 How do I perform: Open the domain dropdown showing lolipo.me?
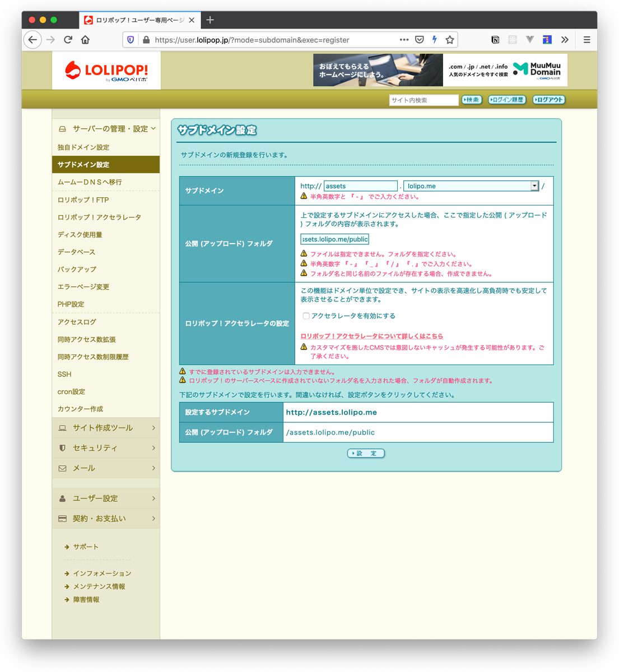[x=533, y=185]
